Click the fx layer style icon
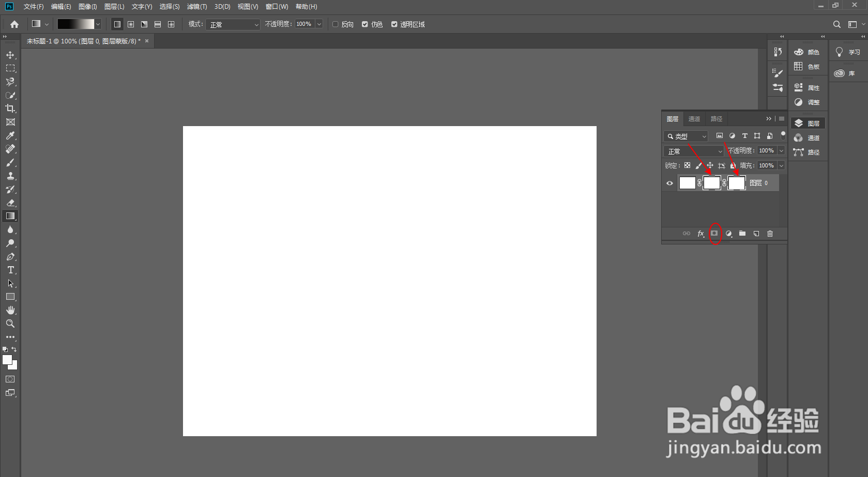The height and width of the screenshot is (477, 868). pyautogui.click(x=701, y=234)
